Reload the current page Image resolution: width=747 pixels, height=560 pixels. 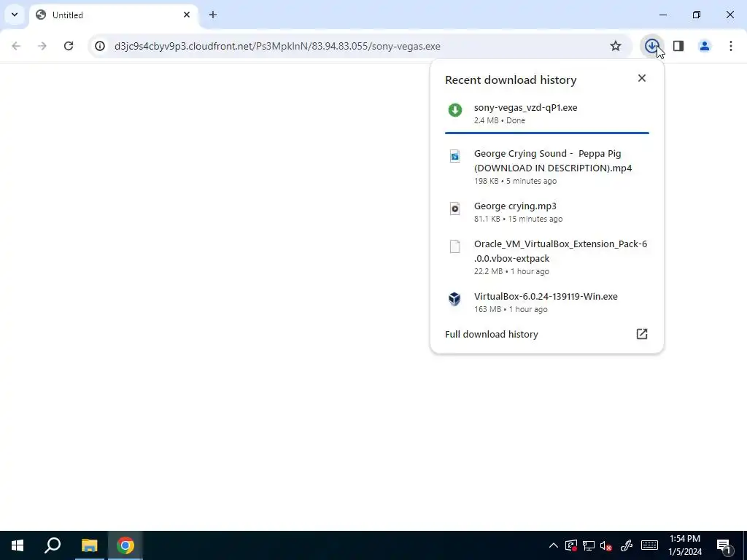(69, 46)
